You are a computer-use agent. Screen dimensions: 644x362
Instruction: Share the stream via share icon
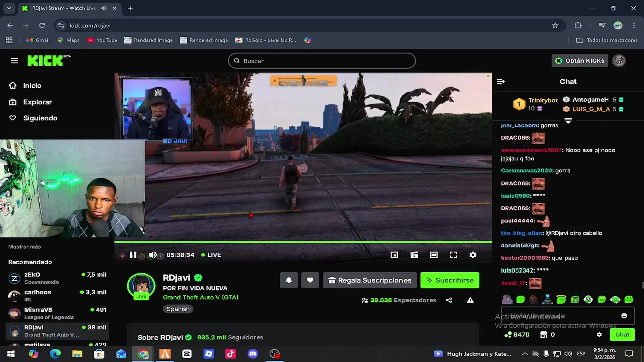[x=449, y=300]
